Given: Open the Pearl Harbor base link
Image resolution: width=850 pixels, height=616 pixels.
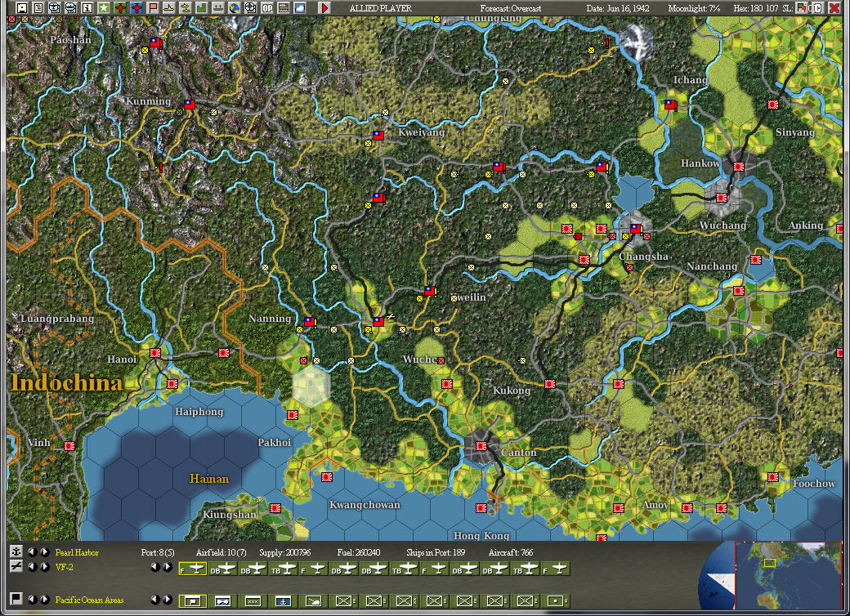Looking at the screenshot, I should [77, 552].
